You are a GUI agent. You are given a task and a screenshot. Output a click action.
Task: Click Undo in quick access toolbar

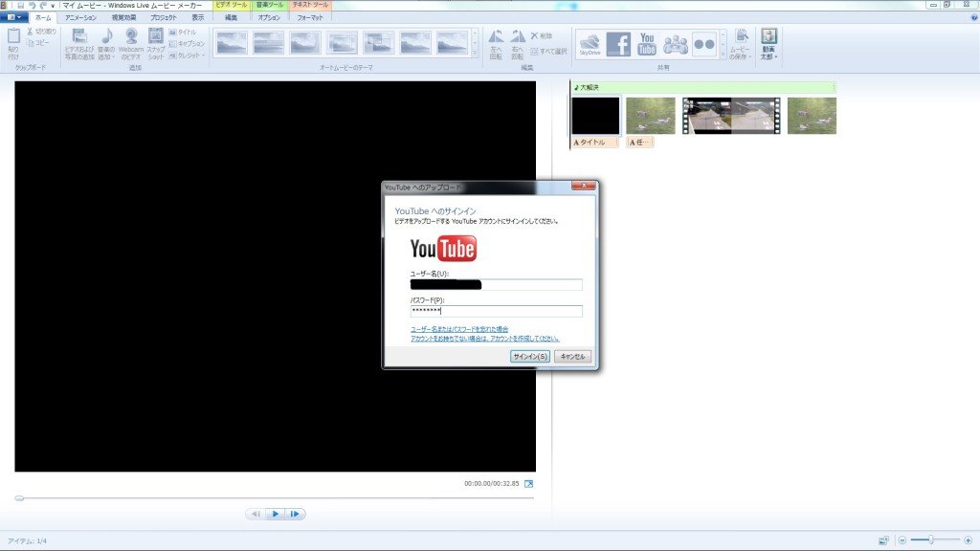click(32, 5)
